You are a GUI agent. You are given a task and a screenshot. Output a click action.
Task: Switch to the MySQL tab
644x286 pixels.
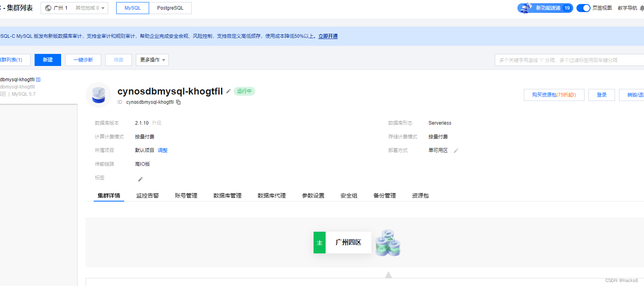coord(133,8)
